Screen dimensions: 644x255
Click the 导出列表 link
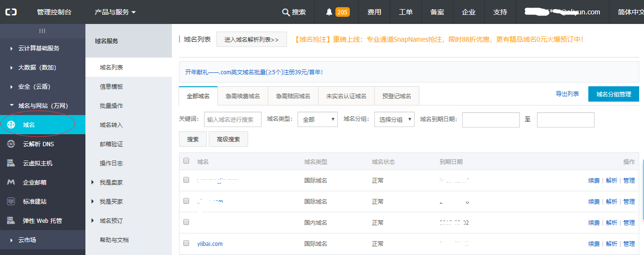click(567, 94)
